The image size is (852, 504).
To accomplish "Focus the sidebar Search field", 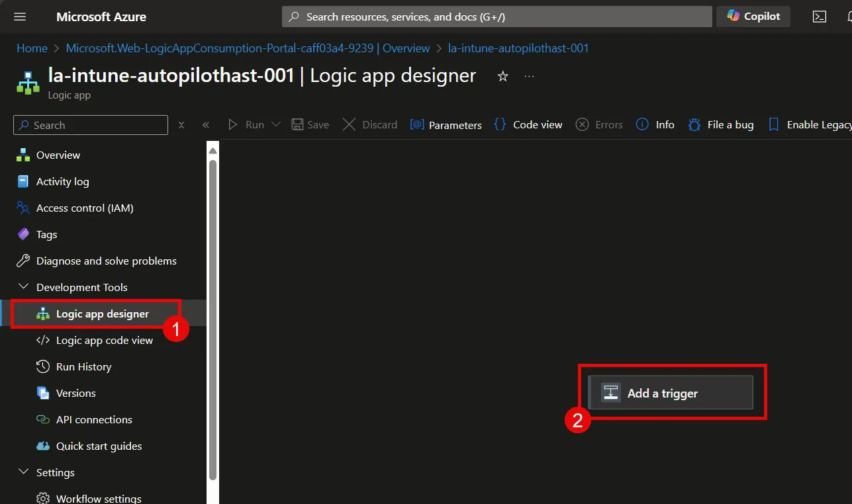I will click(91, 125).
